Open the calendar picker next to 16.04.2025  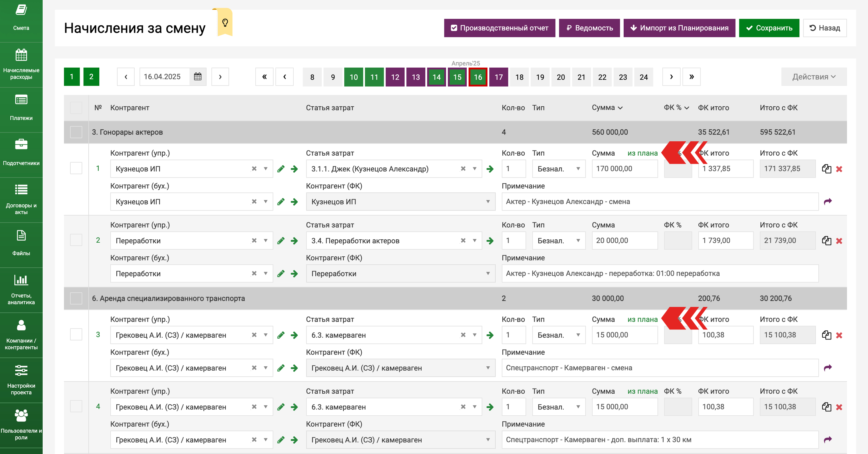[198, 77]
